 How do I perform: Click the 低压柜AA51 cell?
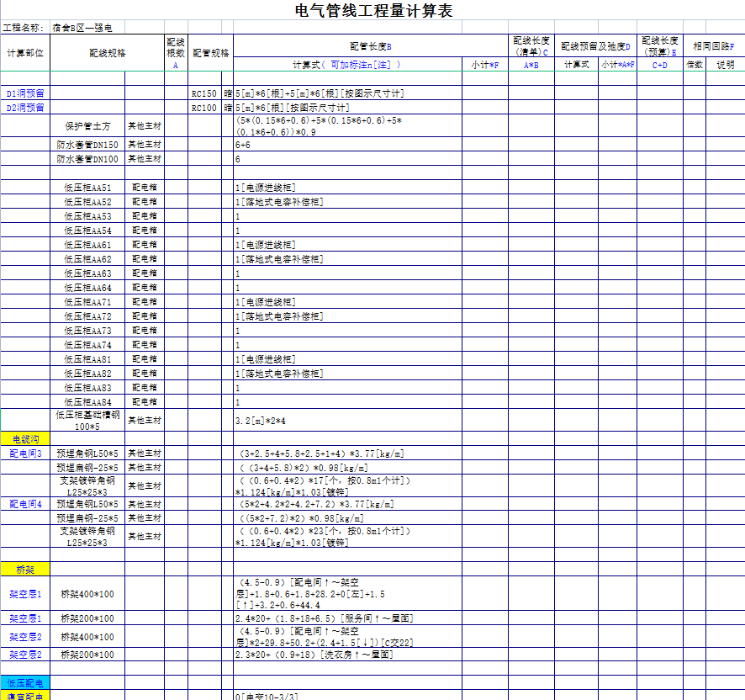(x=87, y=188)
